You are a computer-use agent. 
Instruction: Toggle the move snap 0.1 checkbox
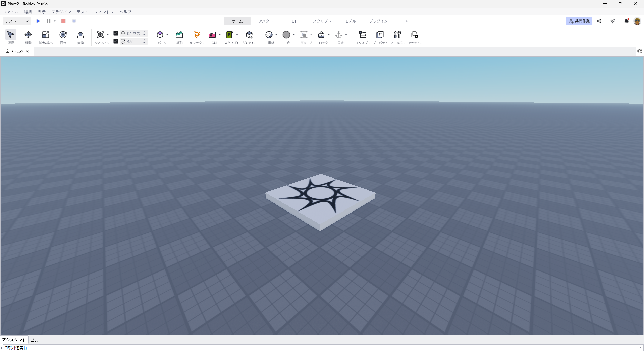(116, 33)
